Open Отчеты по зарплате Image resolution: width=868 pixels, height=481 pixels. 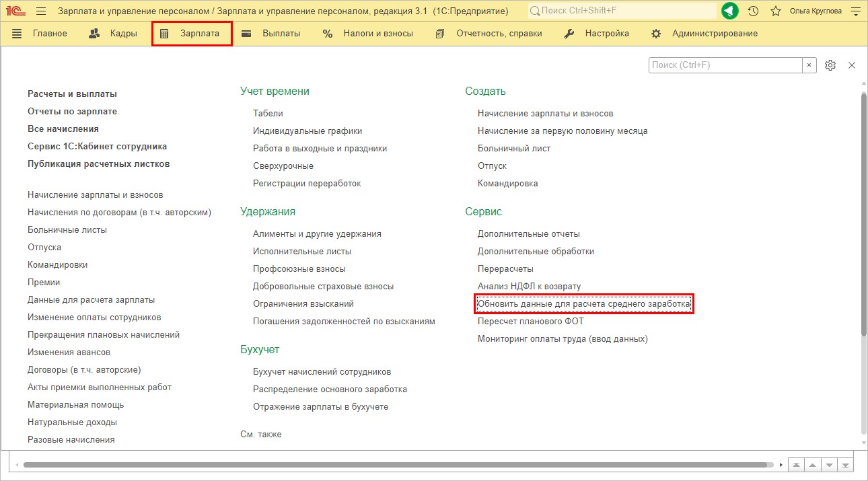(x=72, y=112)
